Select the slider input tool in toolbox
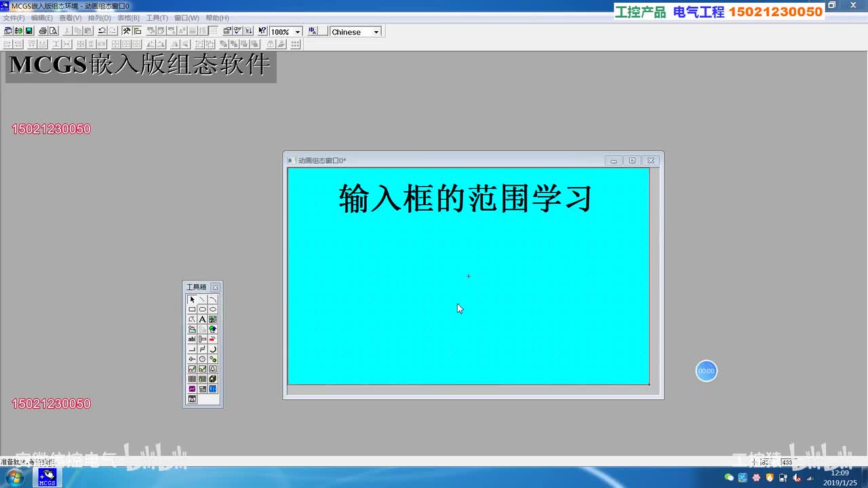This screenshot has height=488, width=868. pos(193,359)
